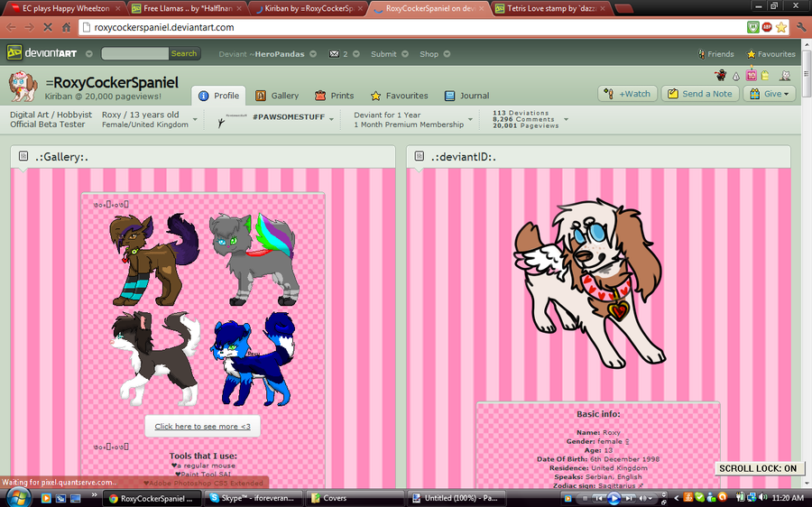Click the Gallery widget header icon
The width and height of the screenshot is (812, 507).
[23, 156]
